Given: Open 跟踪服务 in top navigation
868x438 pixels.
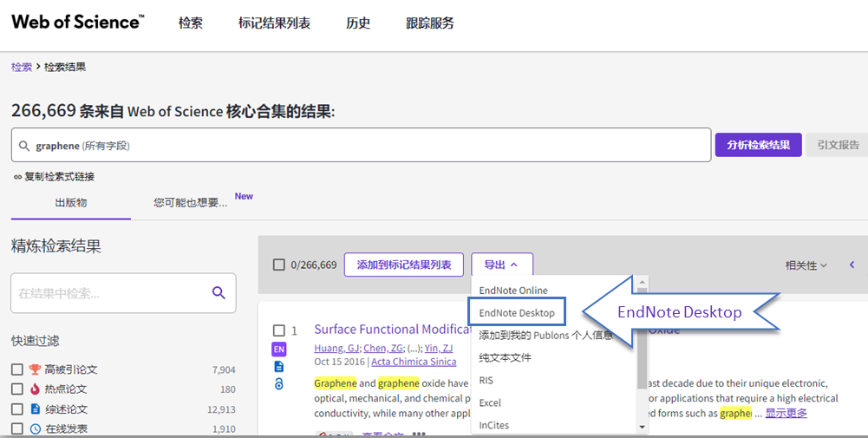Looking at the screenshot, I should tap(429, 23).
